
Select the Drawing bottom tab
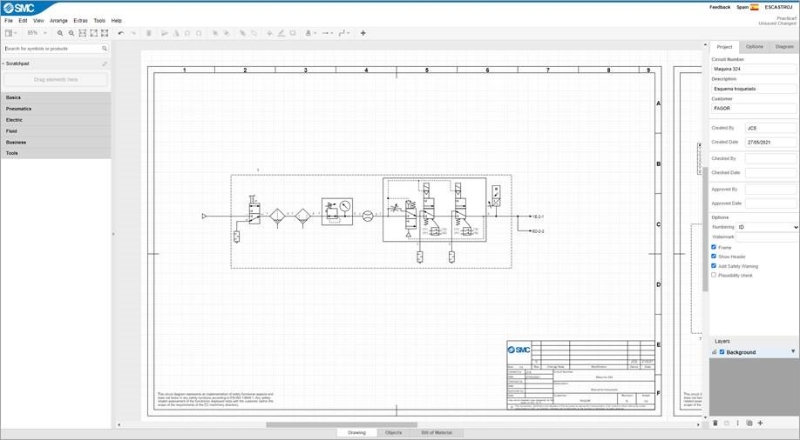tap(357, 433)
